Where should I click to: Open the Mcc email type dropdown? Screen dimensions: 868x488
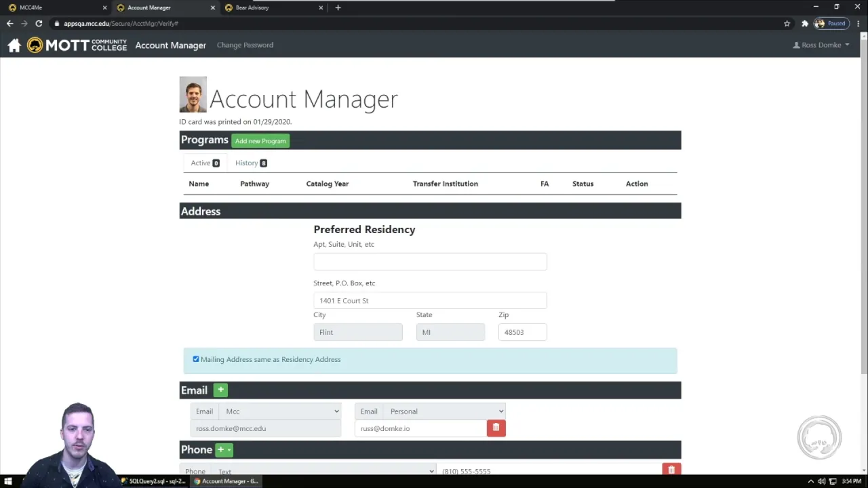pos(280,411)
